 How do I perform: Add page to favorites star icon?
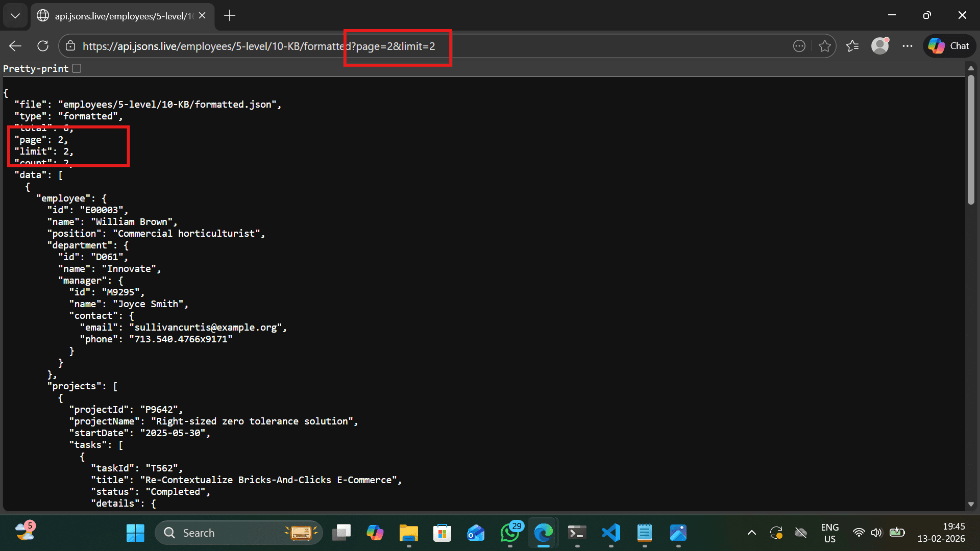824,46
